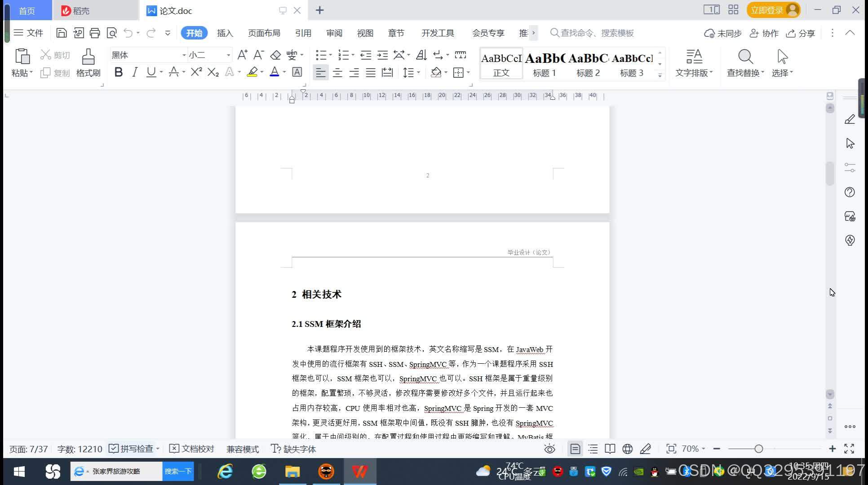
Task: Click the Cut scissors icon
Action: point(45,55)
